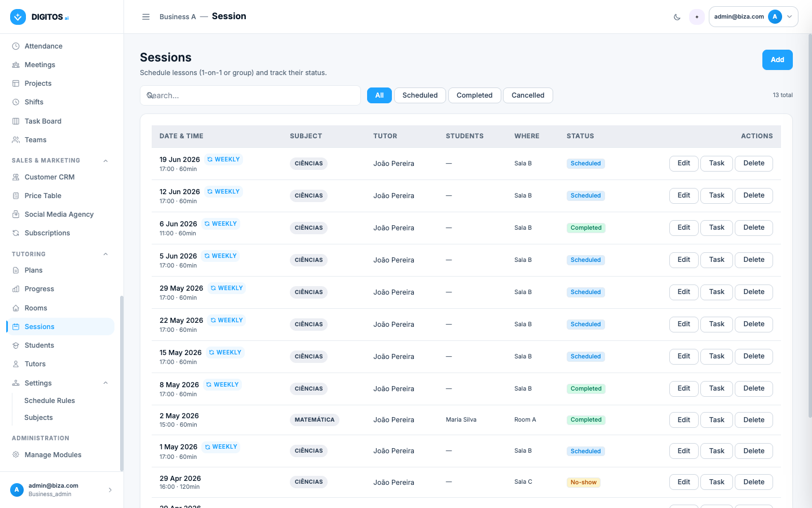Click the Manage Modules gear icon

click(x=16, y=455)
